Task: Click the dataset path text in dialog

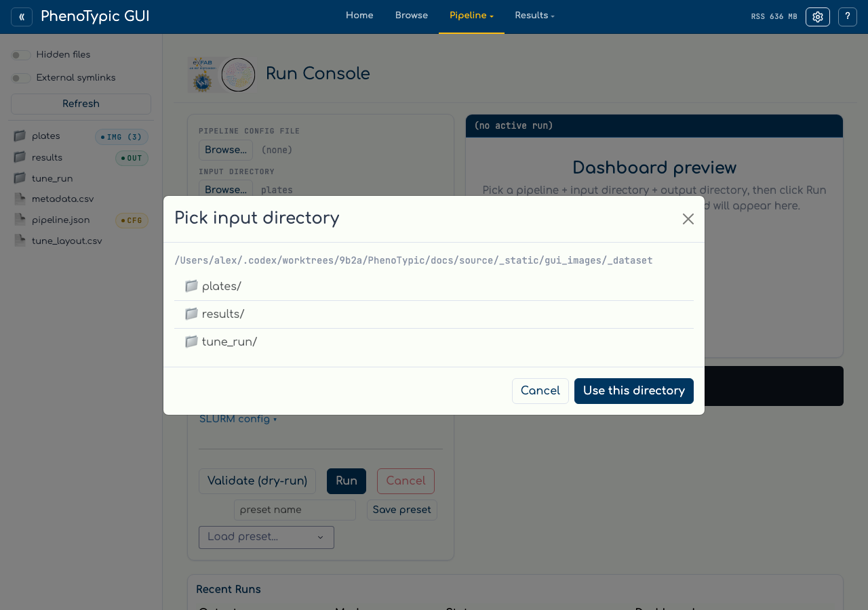Action: (x=414, y=260)
